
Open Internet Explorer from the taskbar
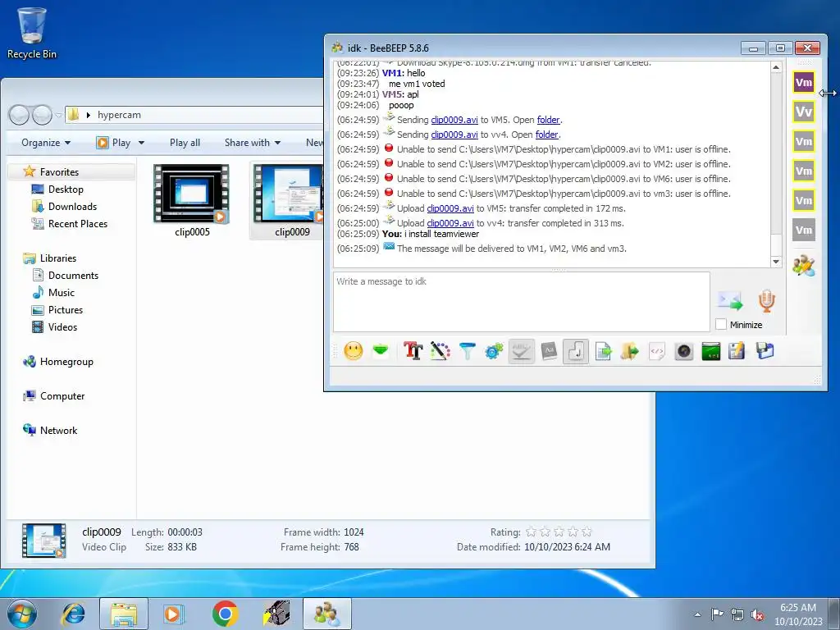click(x=73, y=614)
